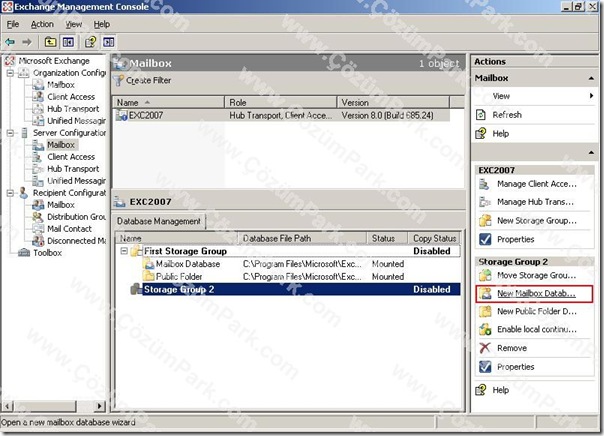604x436 pixels.
Task: Select Hub Transport under Server Configuration
Action: point(73,169)
